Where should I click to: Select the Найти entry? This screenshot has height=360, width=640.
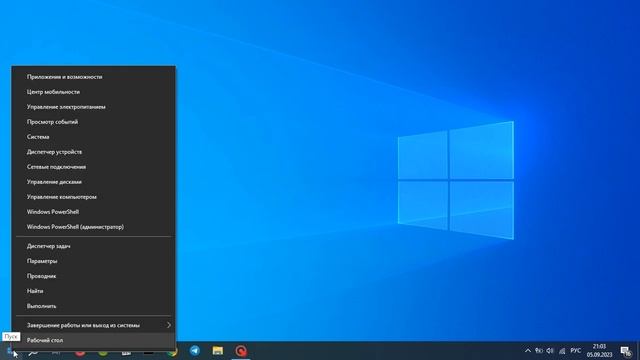pos(93,291)
